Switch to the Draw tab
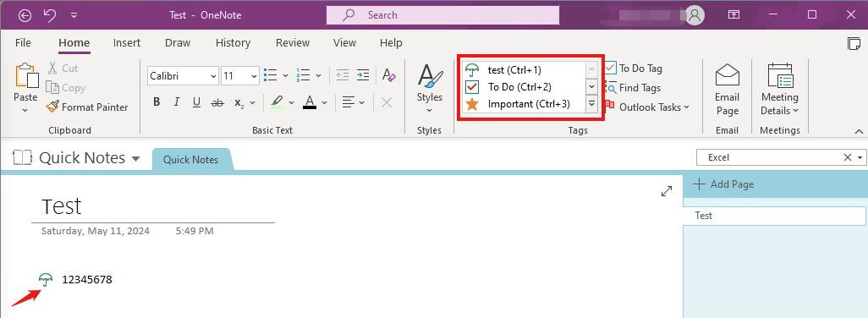 [x=178, y=42]
